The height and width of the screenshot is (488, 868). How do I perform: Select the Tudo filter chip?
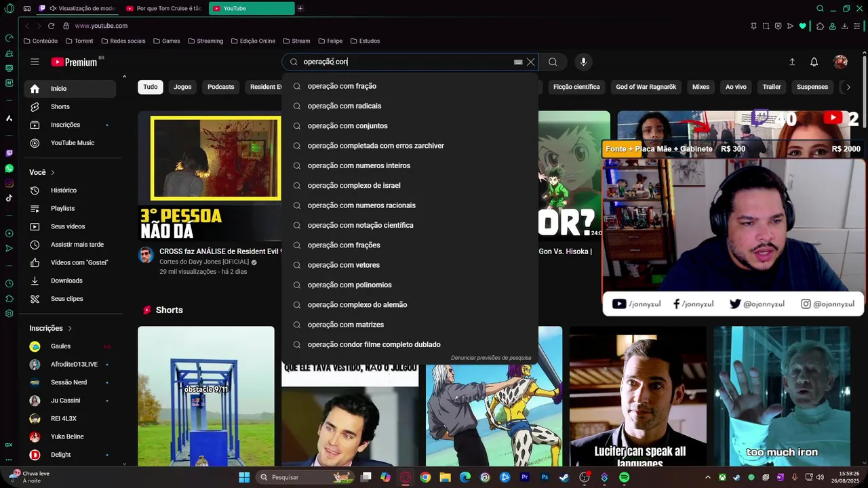click(151, 87)
